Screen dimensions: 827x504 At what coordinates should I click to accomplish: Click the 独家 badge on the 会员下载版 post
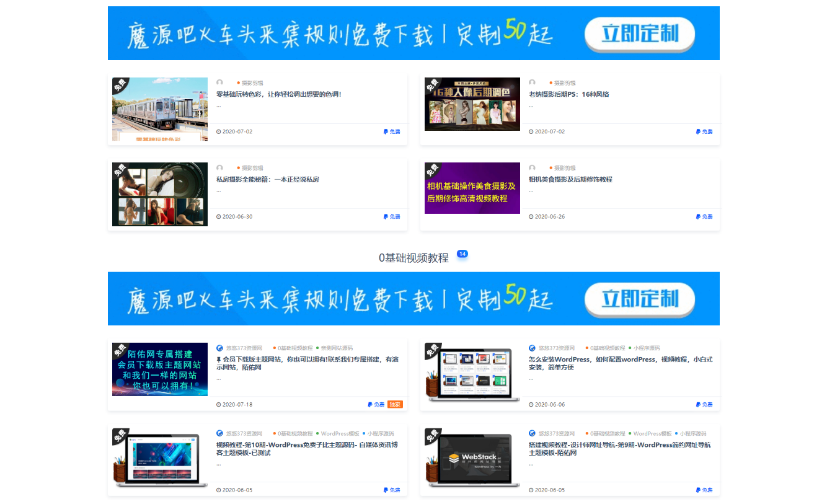[394, 404]
